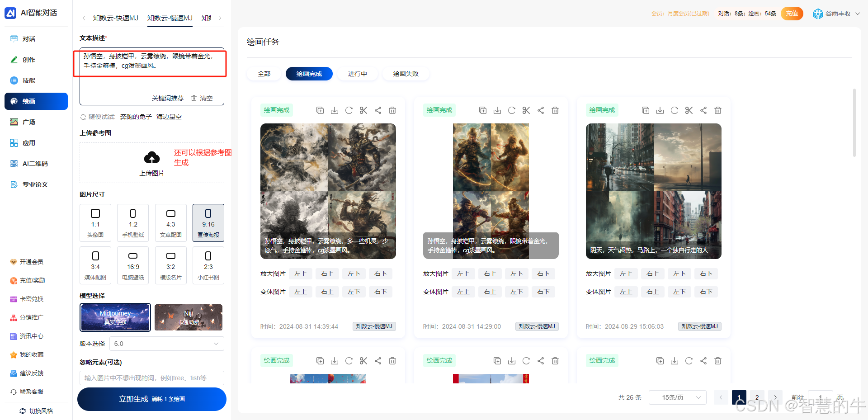This screenshot has width=868, height=420.
Task: Click the 随便试试 refresh icon
Action: tap(83, 117)
